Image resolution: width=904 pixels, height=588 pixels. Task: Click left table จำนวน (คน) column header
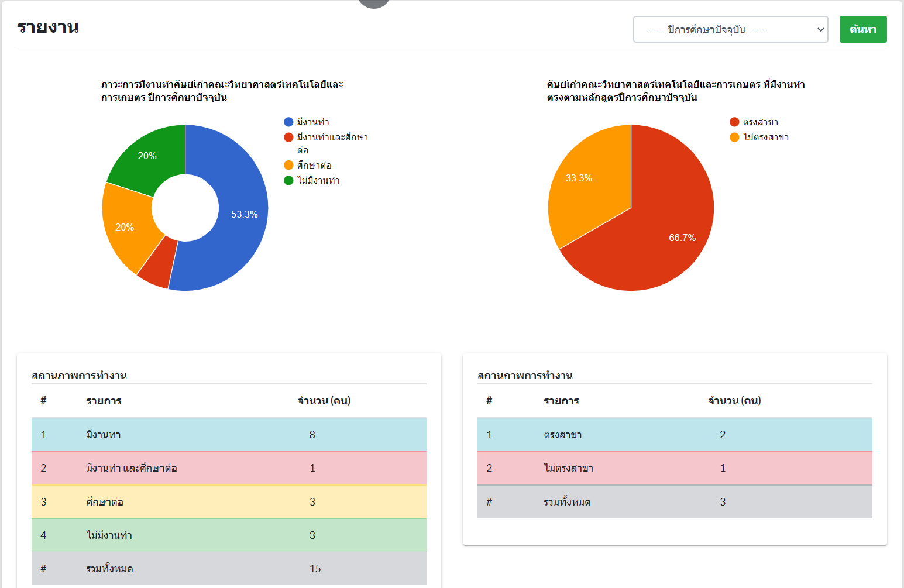(324, 401)
